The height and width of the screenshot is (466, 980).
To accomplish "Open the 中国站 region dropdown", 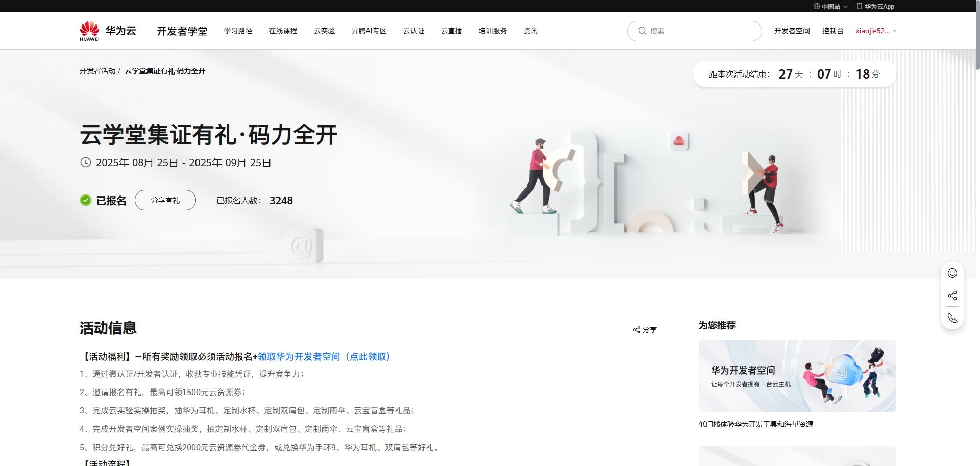I will click(830, 6).
